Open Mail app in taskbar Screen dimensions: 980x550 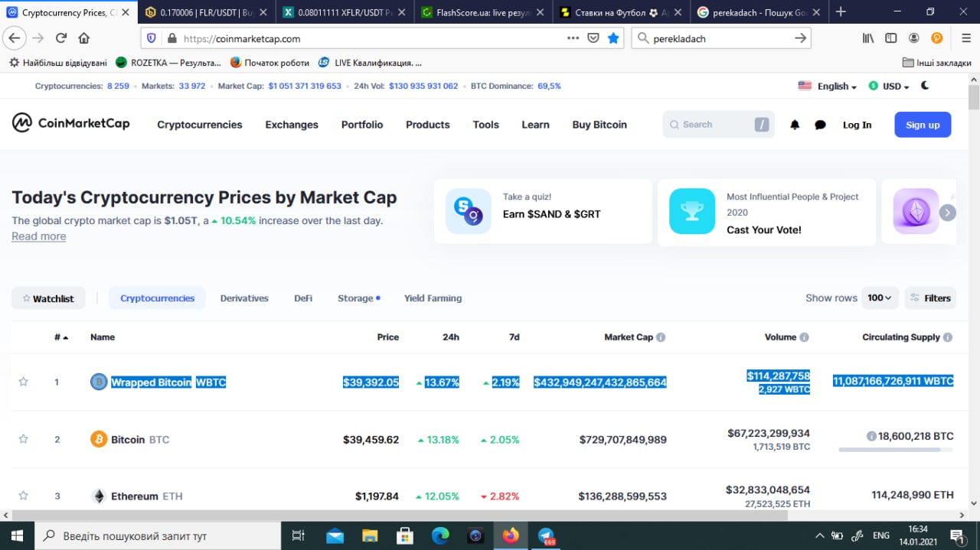click(335, 536)
